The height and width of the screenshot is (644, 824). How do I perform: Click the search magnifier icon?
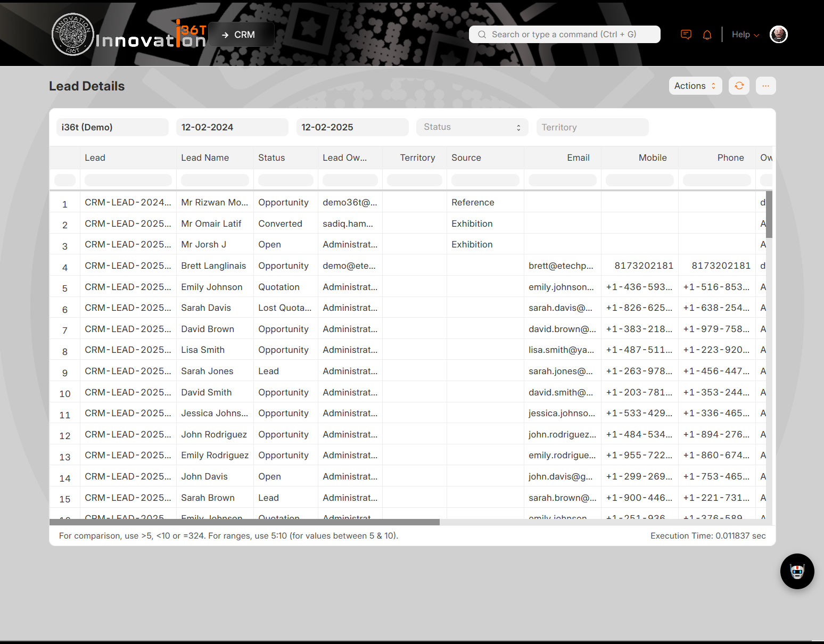(x=482, y=35)
